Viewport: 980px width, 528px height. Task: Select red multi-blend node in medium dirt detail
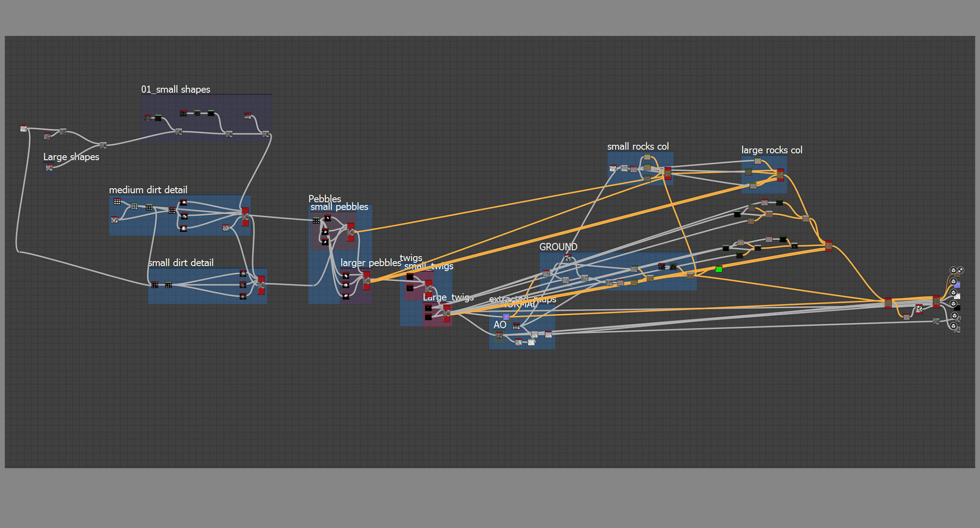[246, 217]
